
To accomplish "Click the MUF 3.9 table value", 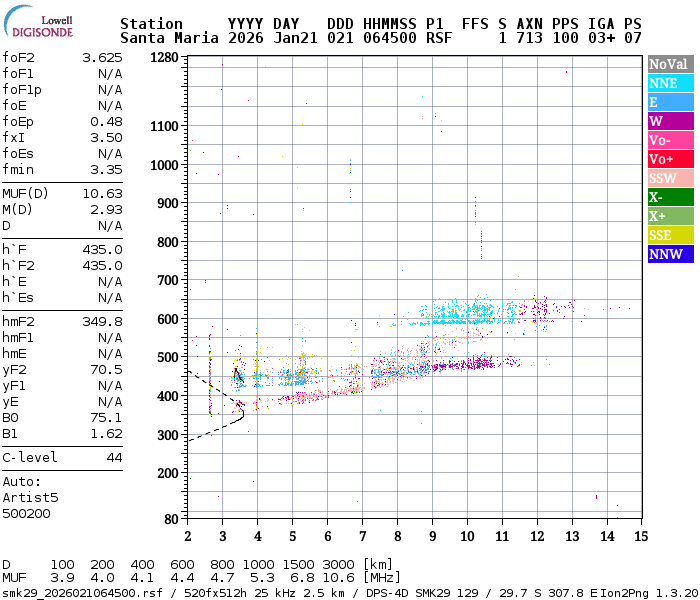I will pyautogui.click(x=62, y=578).
